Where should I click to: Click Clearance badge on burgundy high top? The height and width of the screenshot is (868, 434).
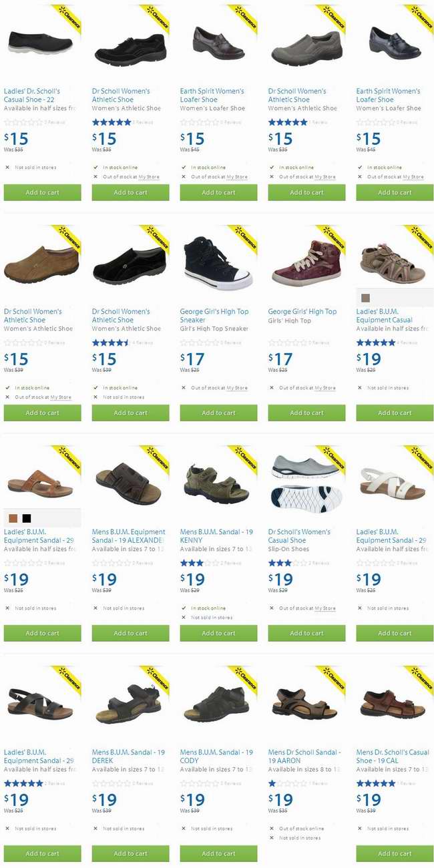pos(331,239)
